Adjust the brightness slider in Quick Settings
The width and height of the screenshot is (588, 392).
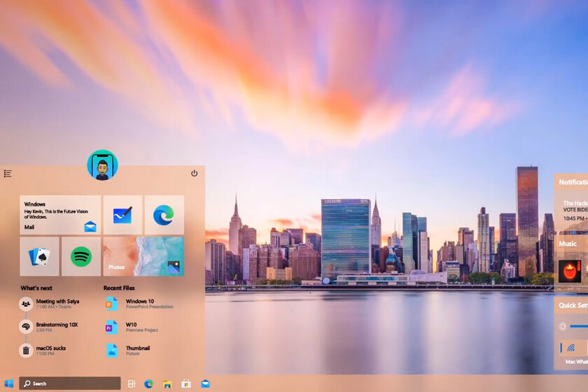(x=578, y=326)
